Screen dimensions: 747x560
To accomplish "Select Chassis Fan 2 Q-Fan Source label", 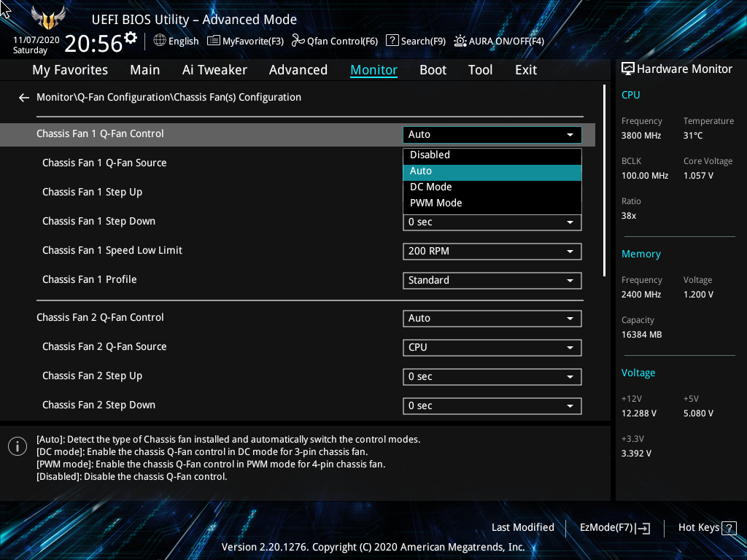I will point(104,347).
